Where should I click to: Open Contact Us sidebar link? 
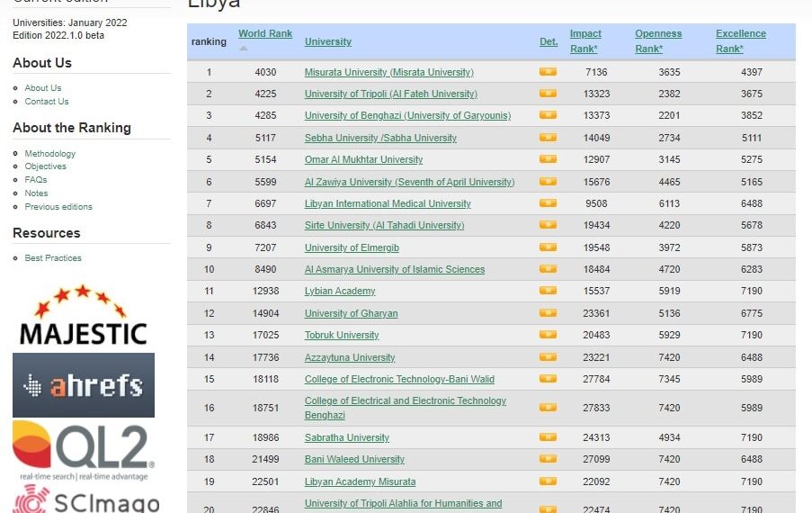click(x=47, y=102)
